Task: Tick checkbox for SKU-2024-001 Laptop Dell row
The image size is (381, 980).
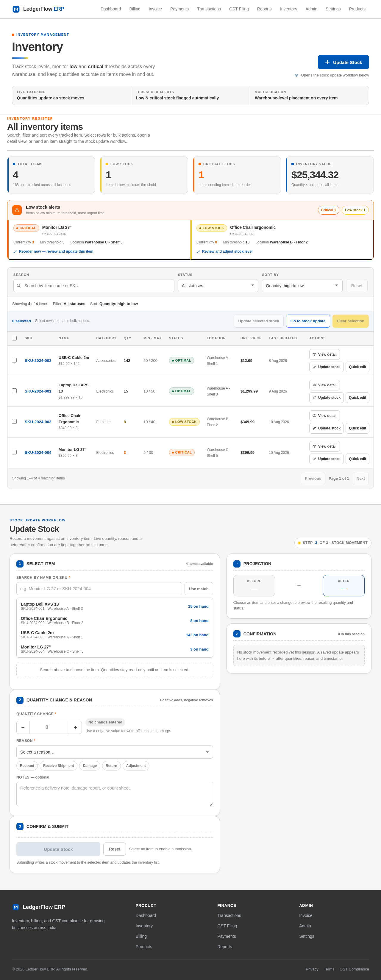Action: [14, 391]
